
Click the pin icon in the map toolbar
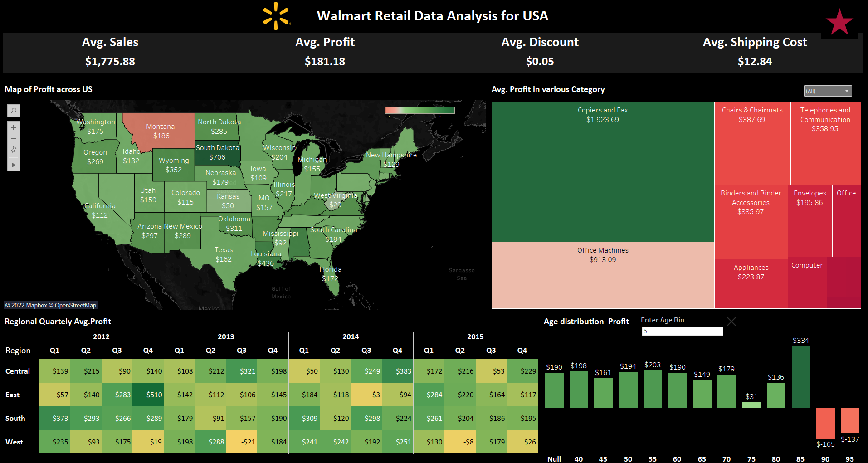tap(13, 150)
